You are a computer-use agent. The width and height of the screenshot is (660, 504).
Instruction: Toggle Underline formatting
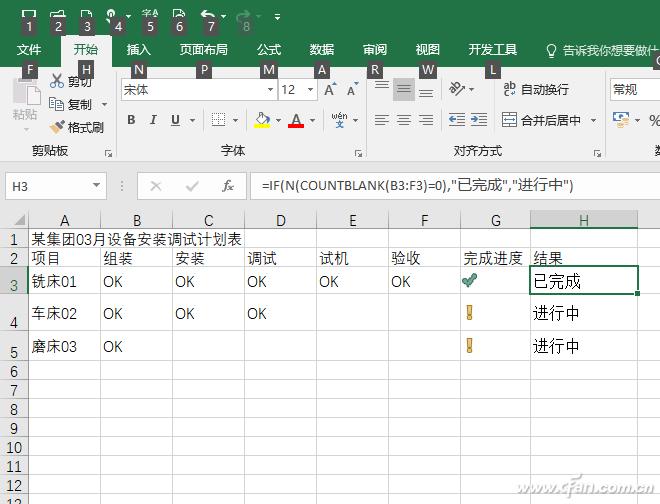point(176,120)
